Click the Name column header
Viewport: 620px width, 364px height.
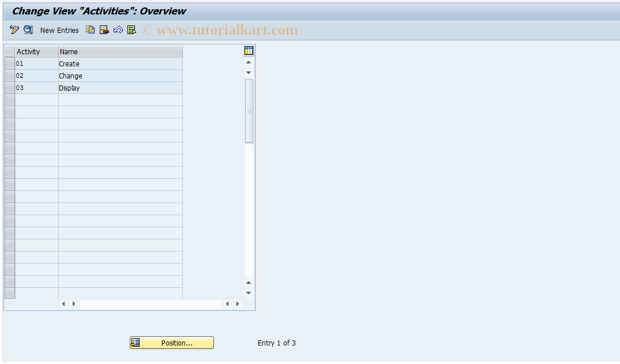coord(121,52)
